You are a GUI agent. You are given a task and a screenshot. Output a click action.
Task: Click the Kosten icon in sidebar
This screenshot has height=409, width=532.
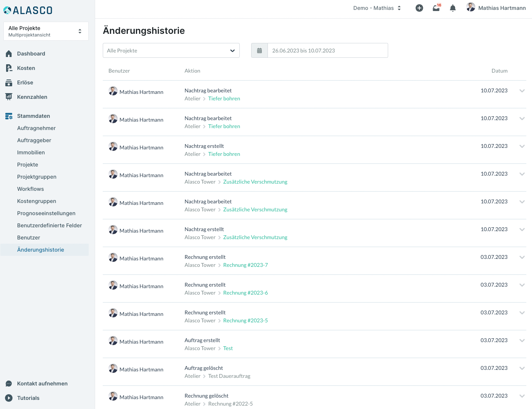point(9,68)
